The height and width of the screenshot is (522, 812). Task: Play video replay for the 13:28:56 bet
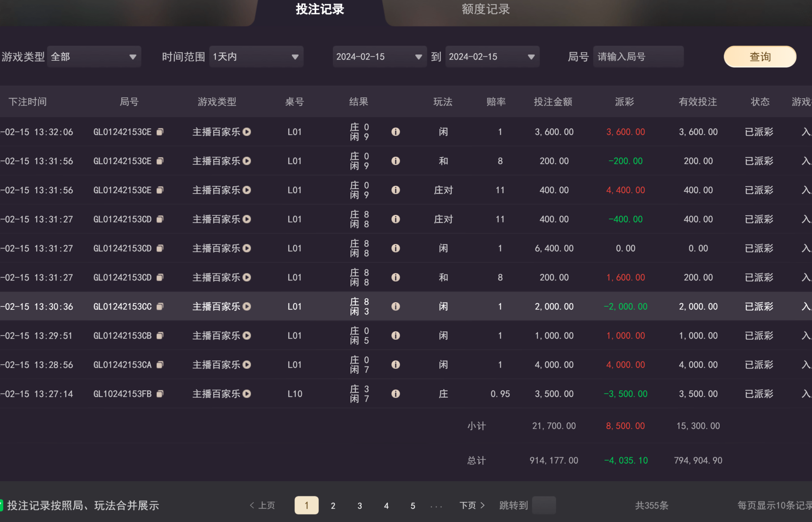[247, 365]
